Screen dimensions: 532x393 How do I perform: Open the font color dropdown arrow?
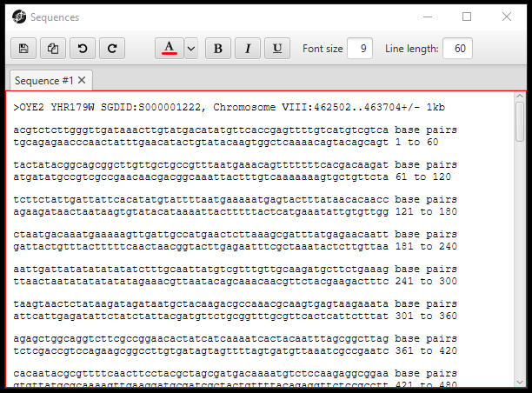coord(191,49)
